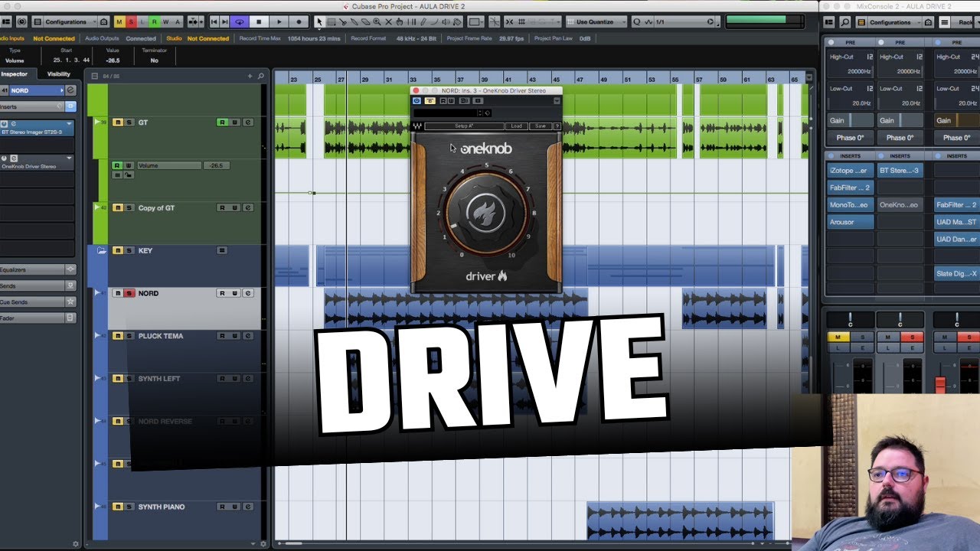The height and width of the screenshot is (551, 980).
Task: Toggle global Read R automation button
Action: point(155,21)
